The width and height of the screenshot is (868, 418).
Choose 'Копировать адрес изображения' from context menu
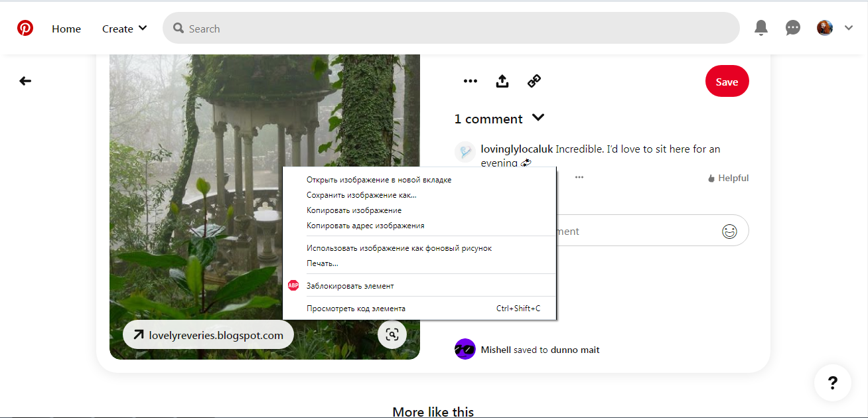click(365, 226)
